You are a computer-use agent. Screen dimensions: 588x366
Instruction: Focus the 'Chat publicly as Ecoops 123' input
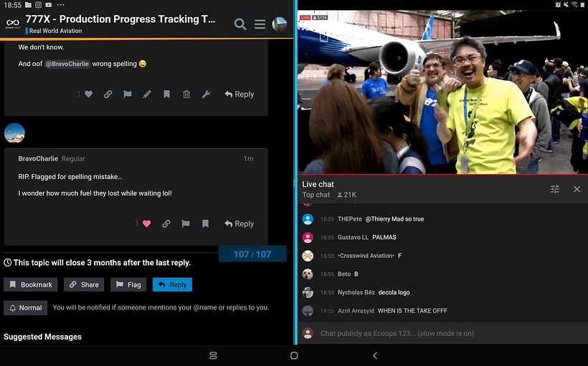coord(442,333)
